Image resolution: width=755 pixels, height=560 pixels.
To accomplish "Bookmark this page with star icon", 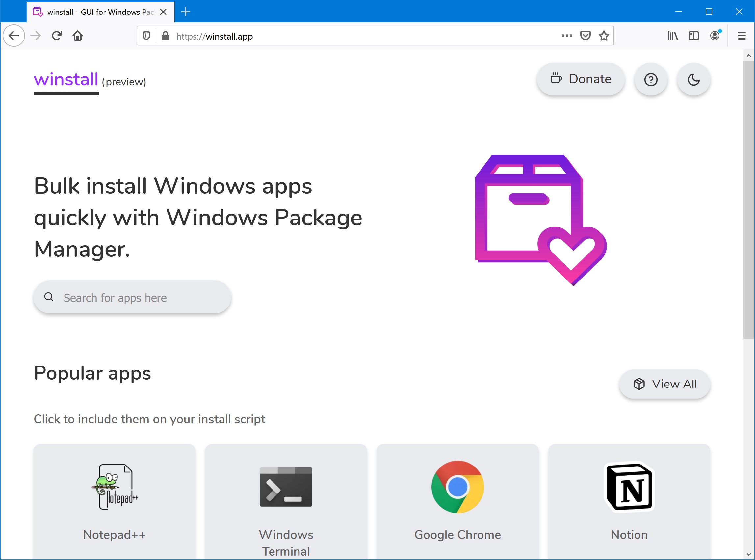I will 604,36.
